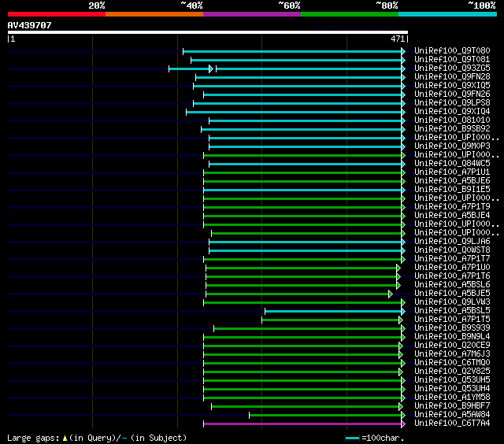504x444 pixels.
Task: Open hit UniRef100_Q9T080
Action: (452, 50)
